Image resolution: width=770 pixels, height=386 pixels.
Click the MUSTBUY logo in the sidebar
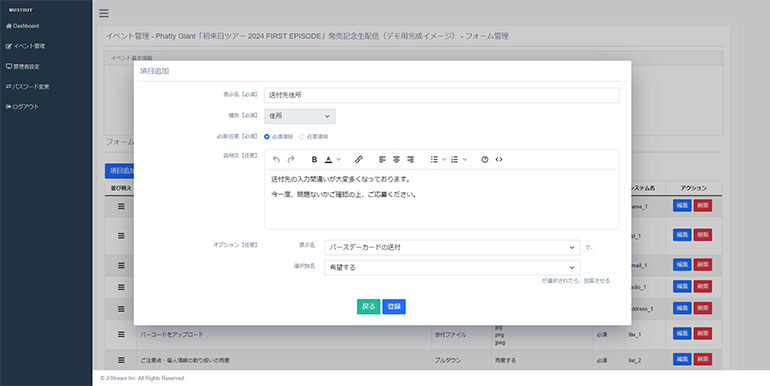21,10
